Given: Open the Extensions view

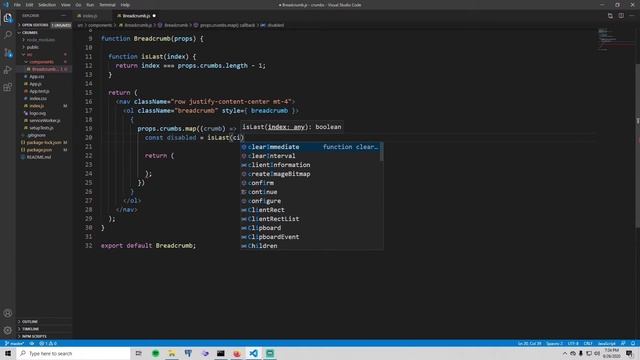Looking at the screenshot, I should (x=8, y=87).
